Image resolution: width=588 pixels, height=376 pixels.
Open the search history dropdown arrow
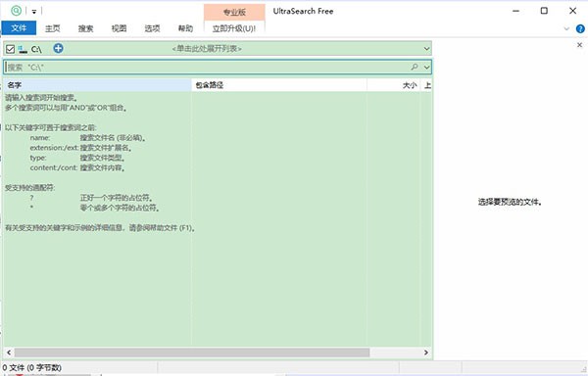pos(426,67)
